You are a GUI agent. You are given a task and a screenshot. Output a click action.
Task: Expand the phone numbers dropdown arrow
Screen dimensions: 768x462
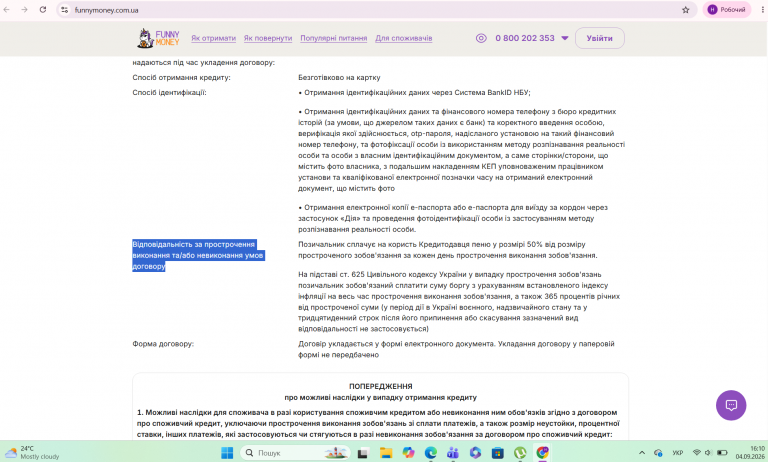565,38
